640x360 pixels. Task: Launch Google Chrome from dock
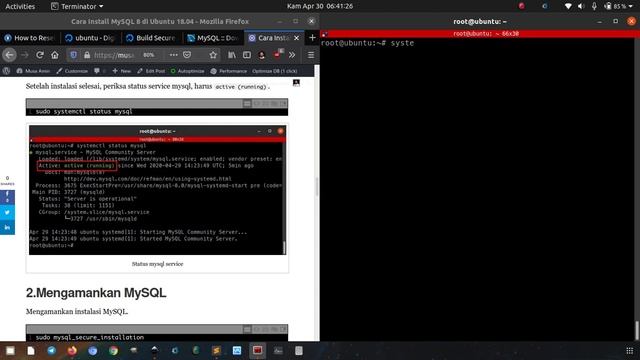pos(113,351)
